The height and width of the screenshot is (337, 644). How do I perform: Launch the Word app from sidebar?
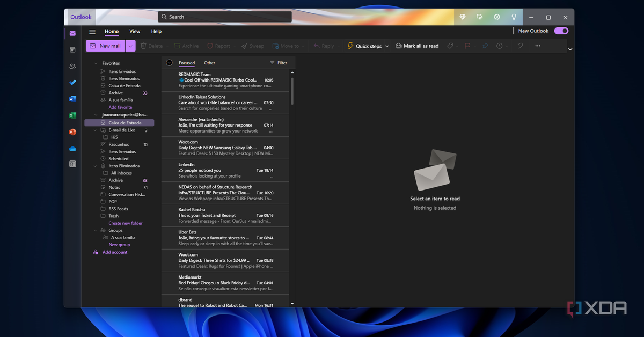(72, 99)
